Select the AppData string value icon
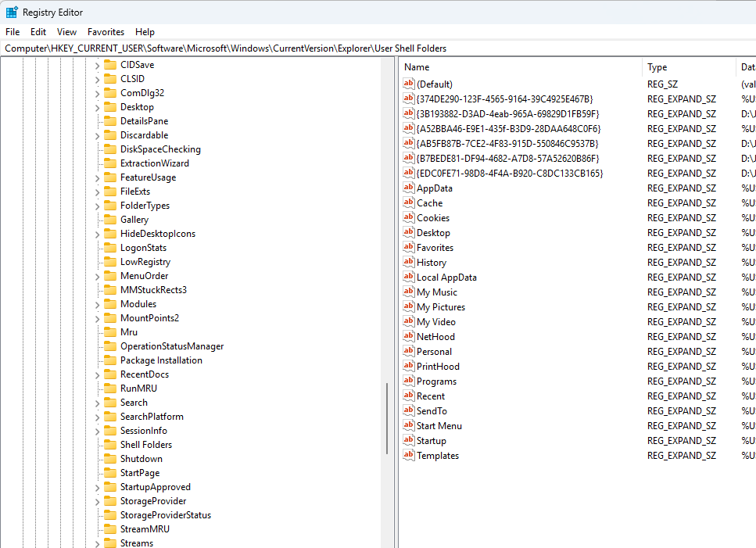Viewport: 756px width, 548px height. [x=408, y=188]
